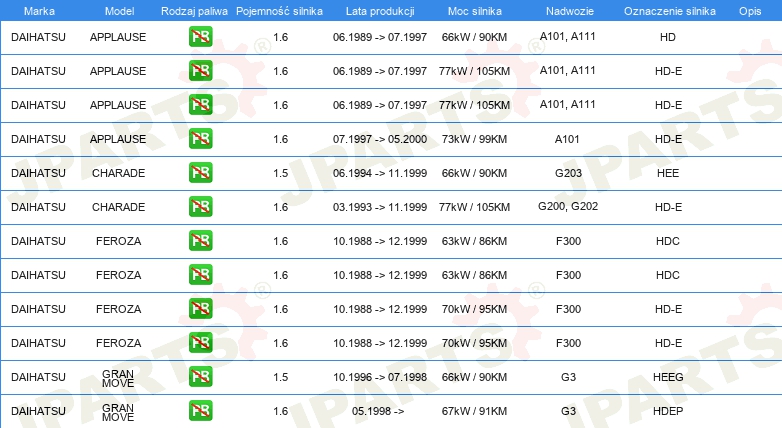
Task: Select the CHARADE 1.5 HEE model cell
Action: pyautogui.click(x=119, y=173)
